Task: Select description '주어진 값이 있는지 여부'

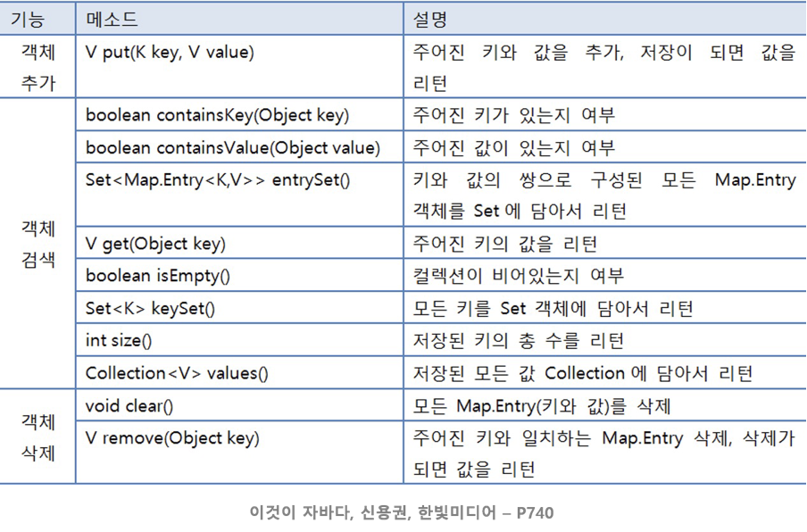Action: (x=513, y=147)
